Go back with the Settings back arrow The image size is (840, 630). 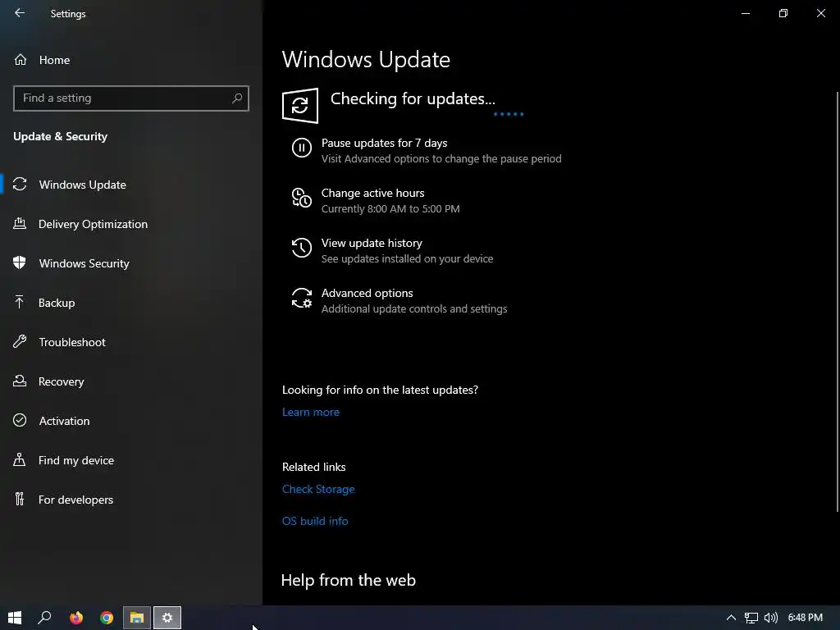pos(20,13)
